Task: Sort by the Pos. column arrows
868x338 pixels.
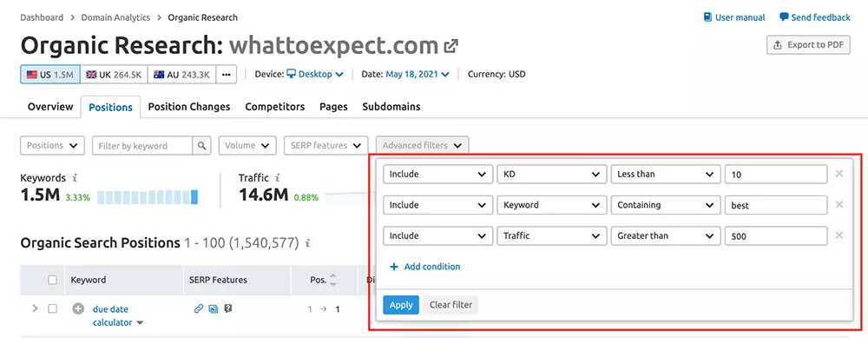Action: [x=332, y=280]
